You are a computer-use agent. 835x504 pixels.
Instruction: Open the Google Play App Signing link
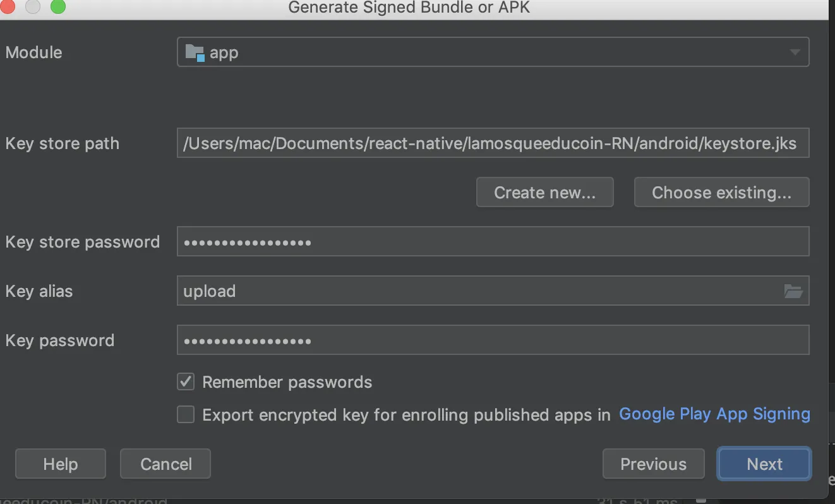[x=714, y=414]
